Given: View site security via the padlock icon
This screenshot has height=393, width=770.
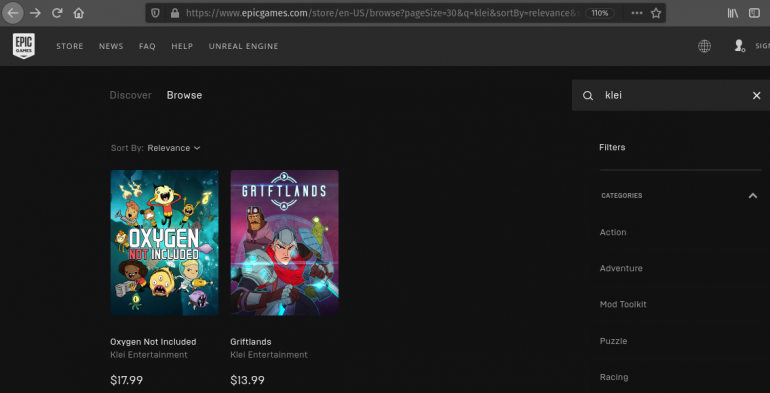Looking at the screenshot, I should [174, 13].
